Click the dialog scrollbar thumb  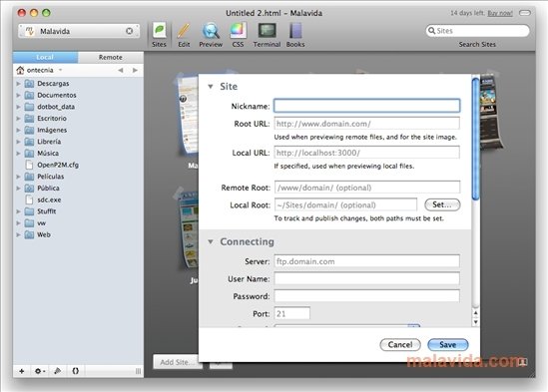pos(475,139)
